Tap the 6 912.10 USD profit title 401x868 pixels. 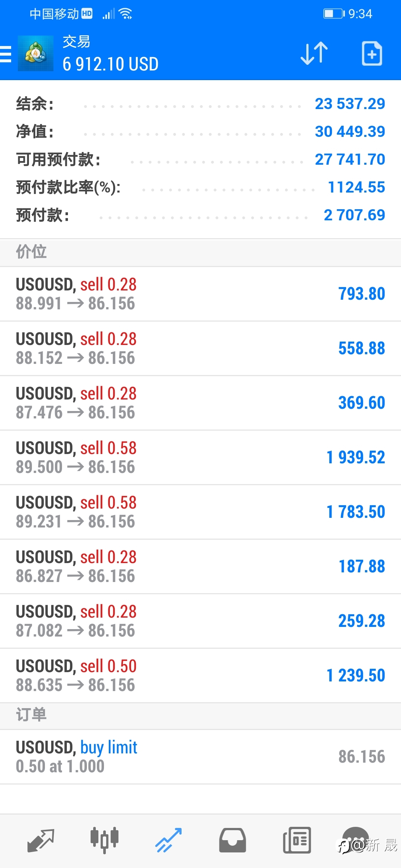click(x=111, y=64)
